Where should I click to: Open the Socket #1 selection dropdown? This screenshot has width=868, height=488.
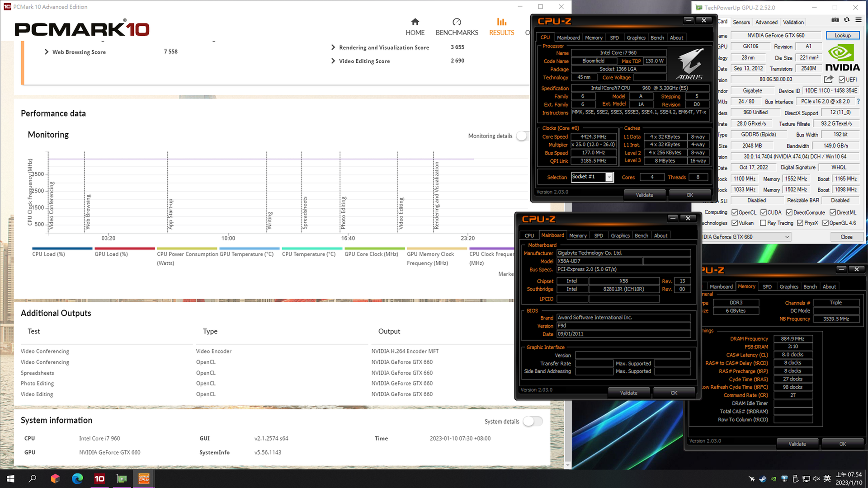pyautogui.click(x=609, y=178)
